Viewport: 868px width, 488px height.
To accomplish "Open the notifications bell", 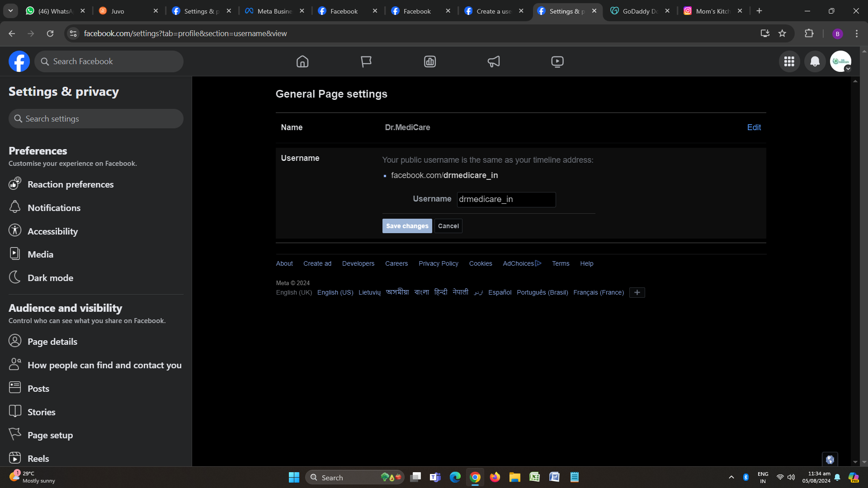I will click(x=815, y=61).
